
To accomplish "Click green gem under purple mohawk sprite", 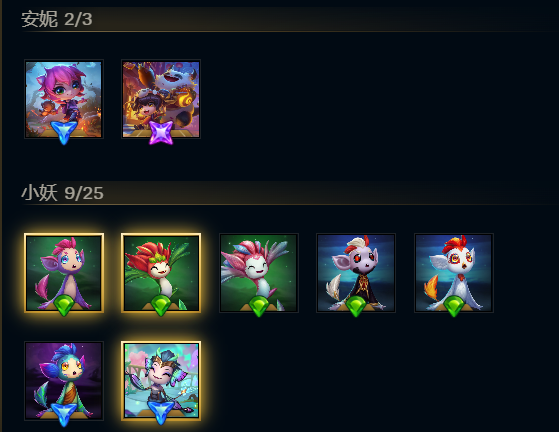I will tap(64, 306).
